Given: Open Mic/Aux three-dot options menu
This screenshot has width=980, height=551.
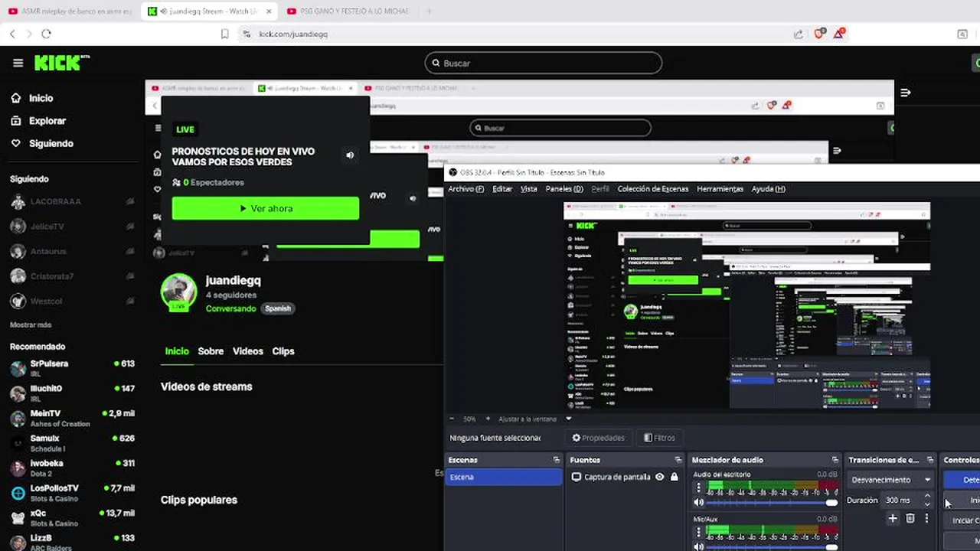Looking at the screenshot, I should pos(698,531).
